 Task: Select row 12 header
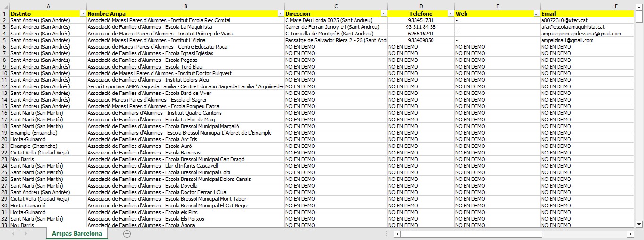[4, 86]
